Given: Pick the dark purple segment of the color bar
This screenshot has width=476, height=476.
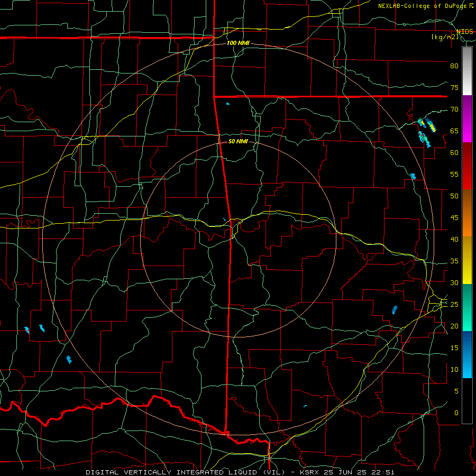Looking at the screenshot, I should point(467,108).
